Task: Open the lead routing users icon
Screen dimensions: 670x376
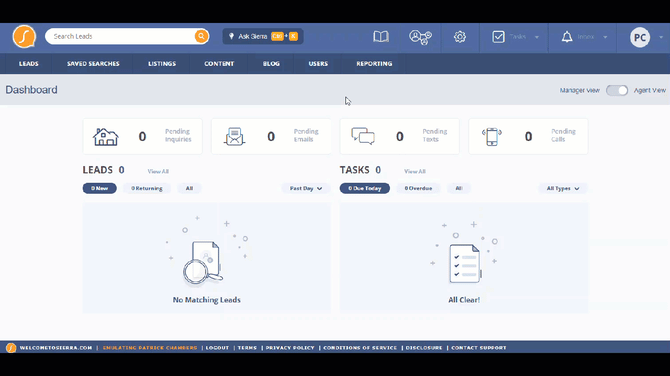Action: coord(420,37)
